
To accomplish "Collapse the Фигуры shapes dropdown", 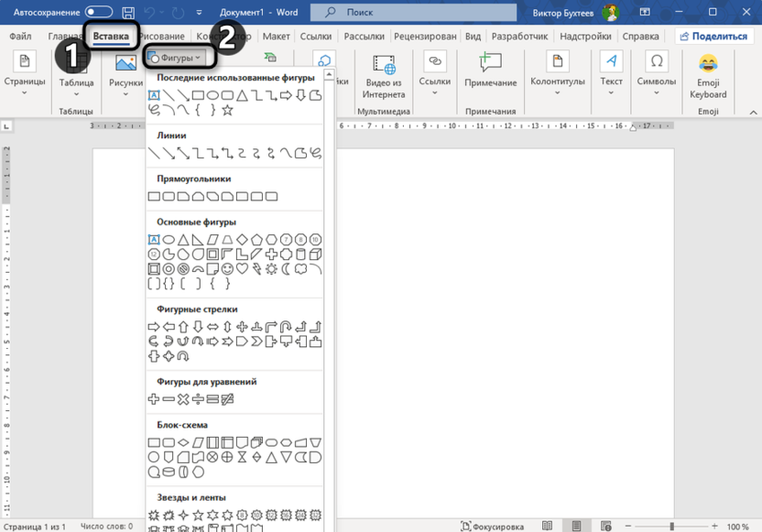I will (x=179, y=58).
